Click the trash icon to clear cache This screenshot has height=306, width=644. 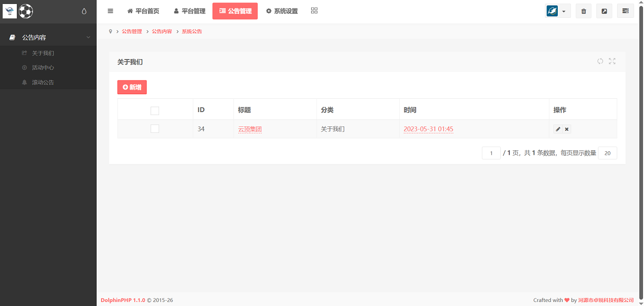tap(583, 10)
